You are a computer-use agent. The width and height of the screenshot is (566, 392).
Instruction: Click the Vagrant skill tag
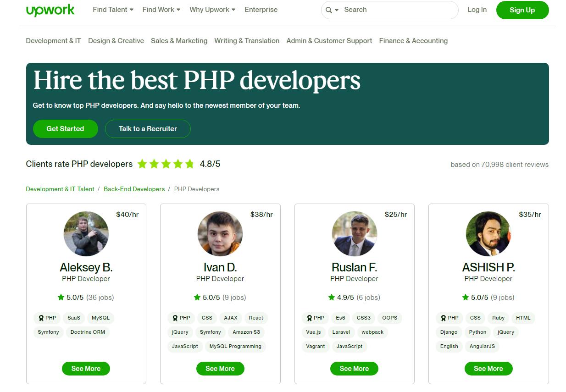(x=316, y=346)
